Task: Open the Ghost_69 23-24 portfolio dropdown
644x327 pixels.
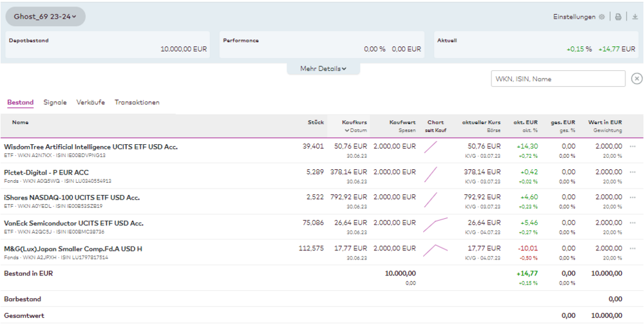Action: tap(45, 17)
